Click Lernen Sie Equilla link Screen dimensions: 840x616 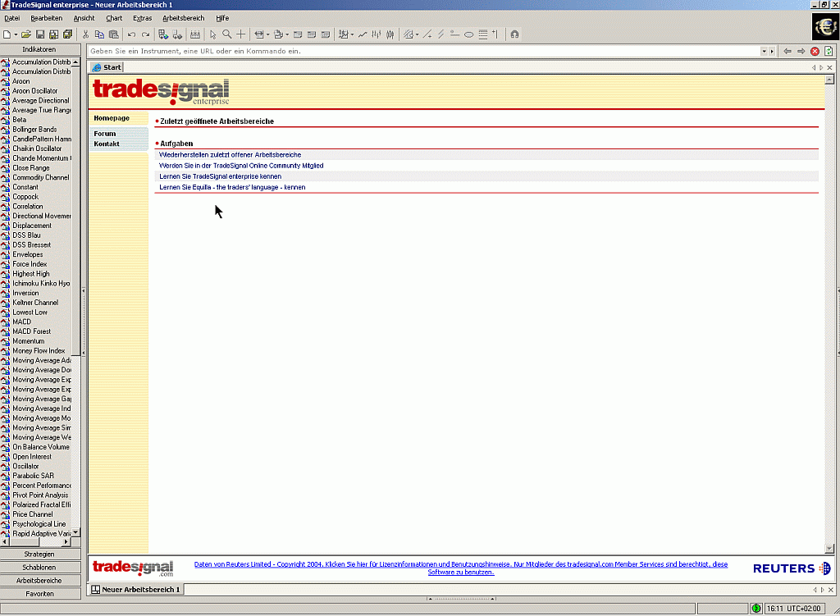click(x=232, y=187)
